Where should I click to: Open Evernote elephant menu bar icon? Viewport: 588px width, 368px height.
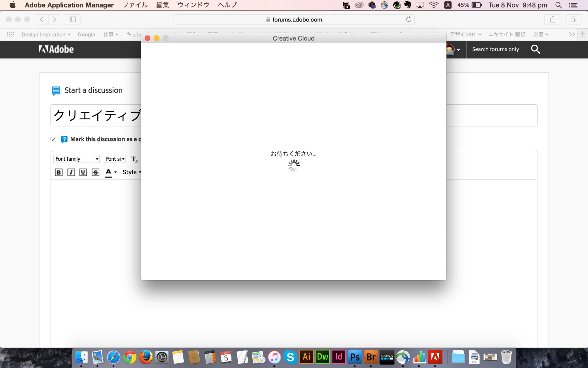(x=408, y=5)
